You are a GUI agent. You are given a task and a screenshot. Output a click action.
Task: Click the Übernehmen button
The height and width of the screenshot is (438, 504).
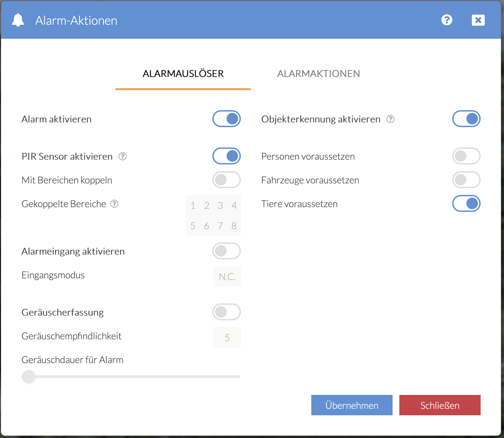(x=352, y=405)
